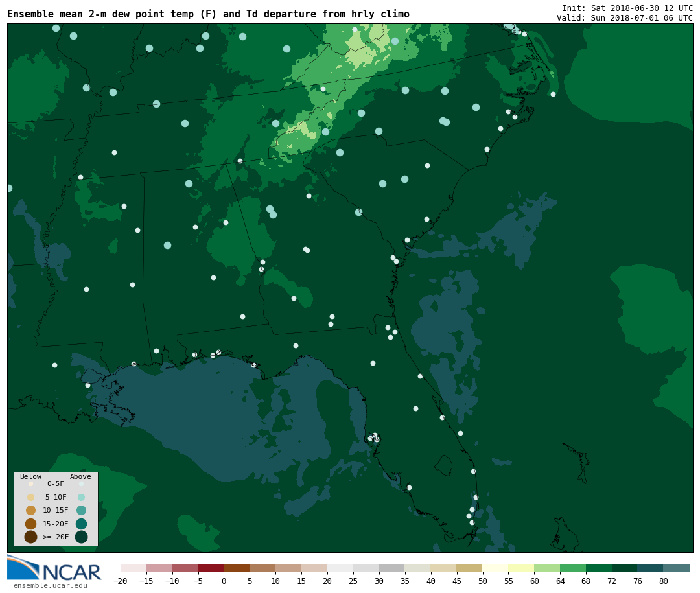Click the Below 10-15F orange-brown legend circle
This screenshot has height=593, width=700.
click(31, 511)
